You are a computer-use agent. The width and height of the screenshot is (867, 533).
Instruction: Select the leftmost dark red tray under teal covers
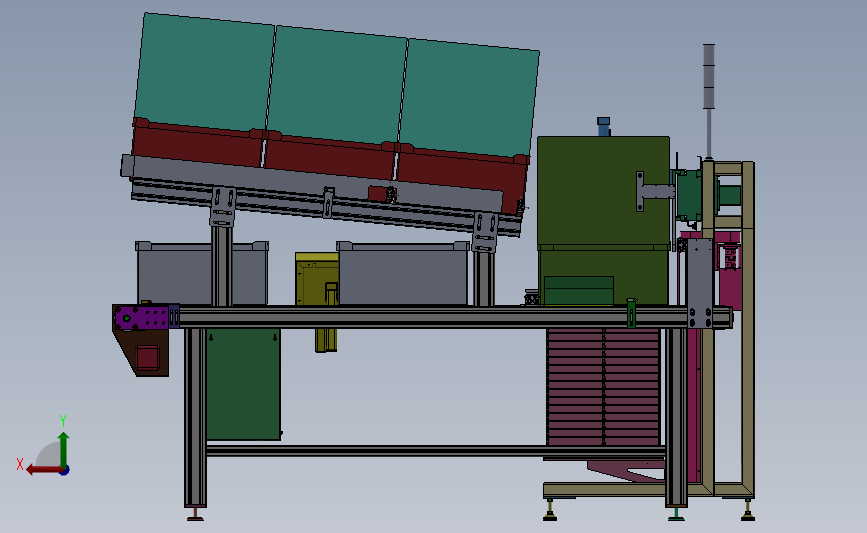coord(197,143)
